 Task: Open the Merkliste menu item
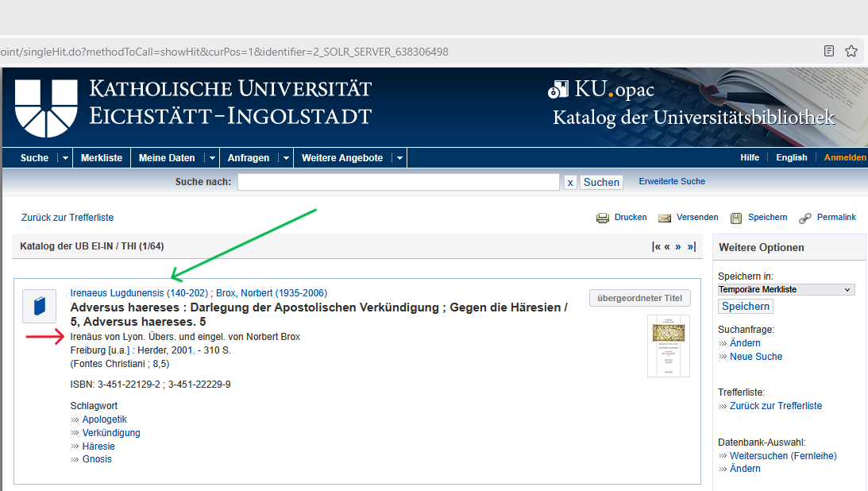102,158
